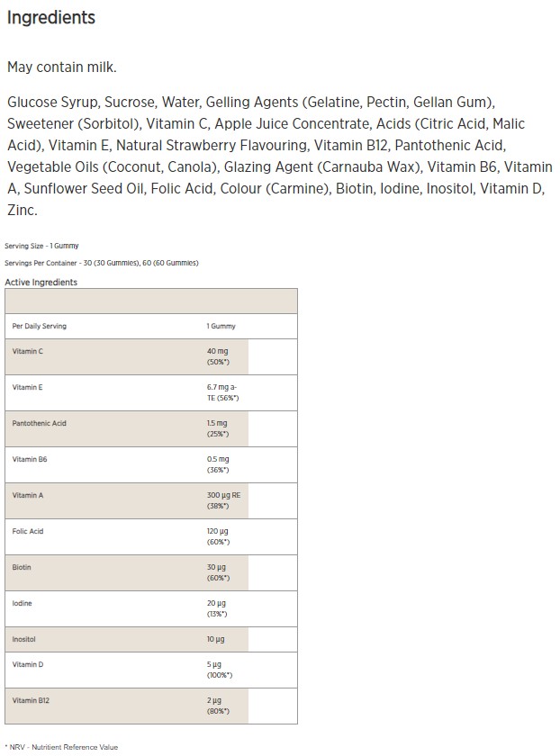560x756 pixels.
Task: Select the Folic Acid row label
Action: 28,531
